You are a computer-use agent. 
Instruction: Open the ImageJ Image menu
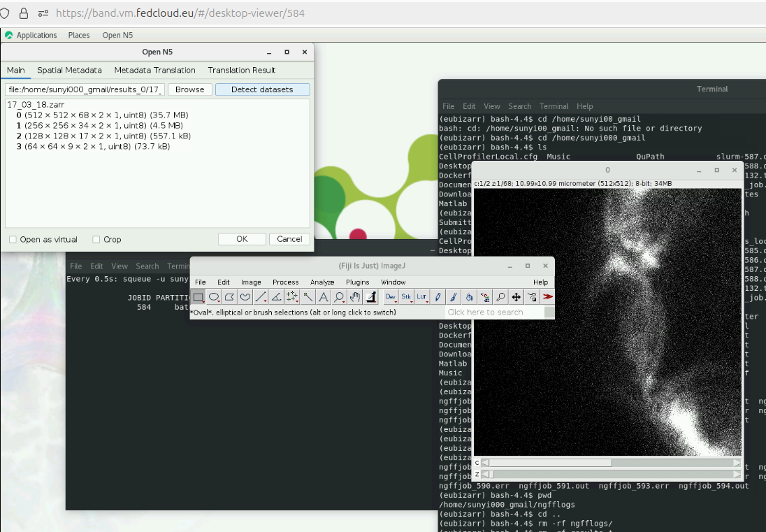click(x=251, y=282)
